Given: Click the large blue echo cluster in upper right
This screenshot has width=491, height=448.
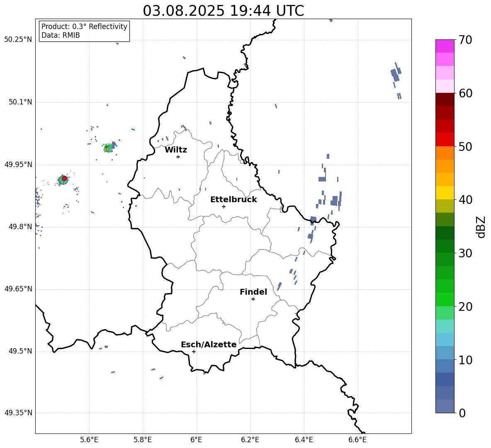Looking at the screenshot, I should 396,75.
